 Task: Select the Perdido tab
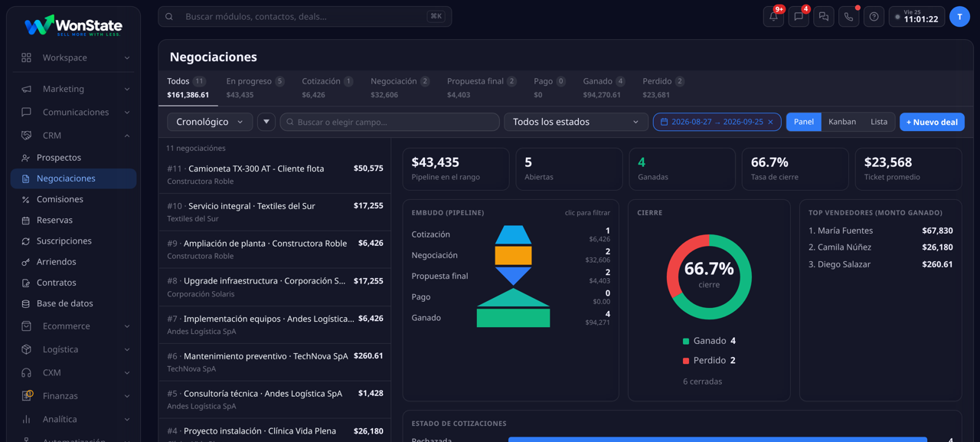(x=663, y=88)
